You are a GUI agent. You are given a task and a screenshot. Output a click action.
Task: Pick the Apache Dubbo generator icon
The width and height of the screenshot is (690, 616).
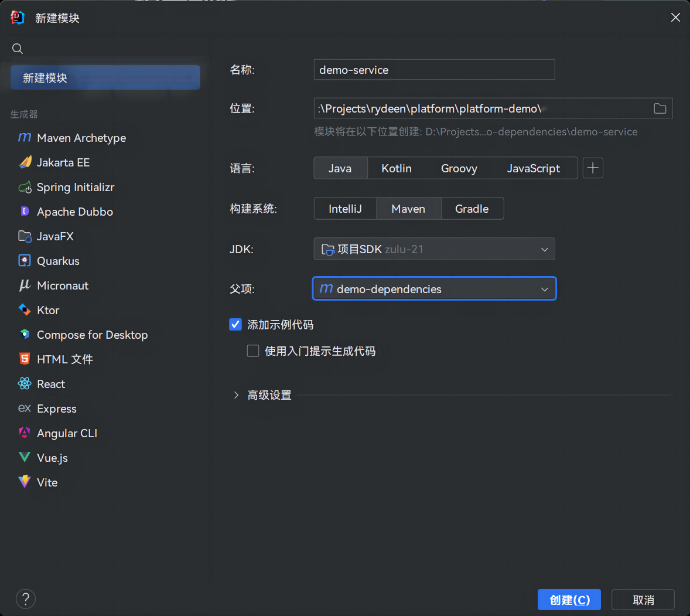[x=25, y=212]
